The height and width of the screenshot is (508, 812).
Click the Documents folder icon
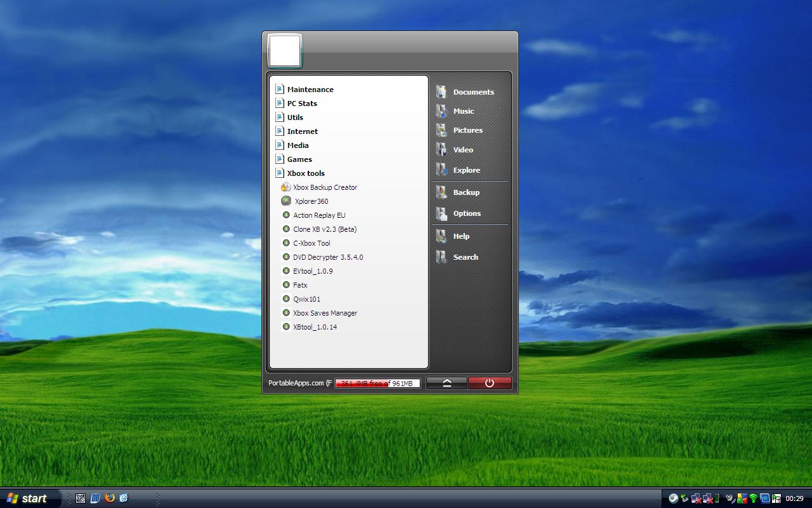[x=442, y=92]
